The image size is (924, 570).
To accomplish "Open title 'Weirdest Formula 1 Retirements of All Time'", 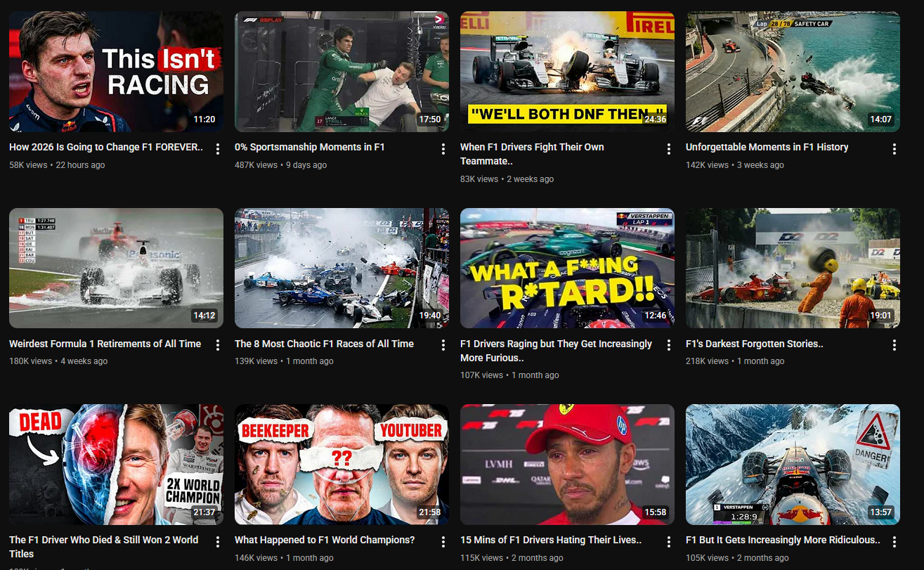I will coord(105,344).
